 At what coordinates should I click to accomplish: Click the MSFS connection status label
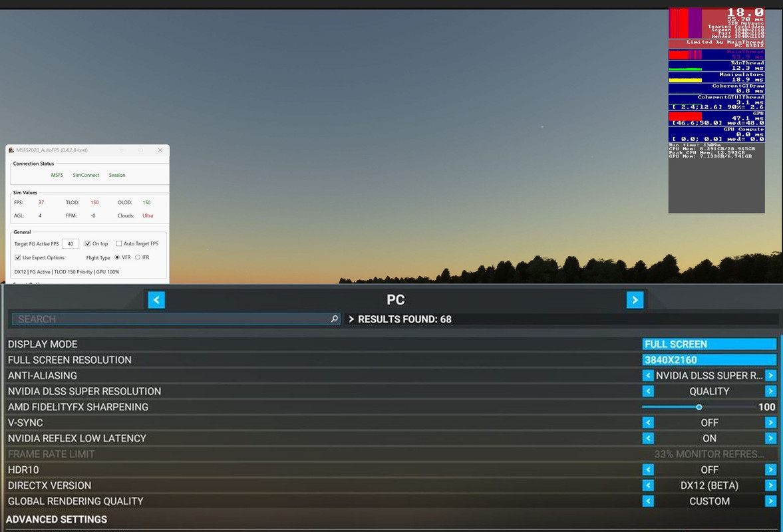(x=57, y=175)
